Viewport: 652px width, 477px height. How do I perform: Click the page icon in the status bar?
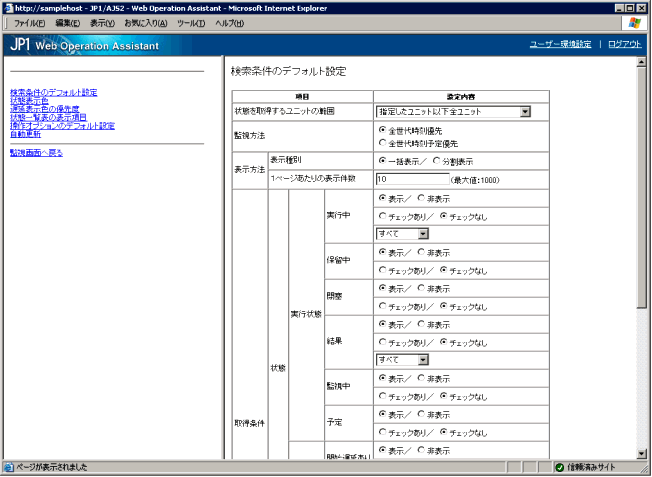point(9,467)
